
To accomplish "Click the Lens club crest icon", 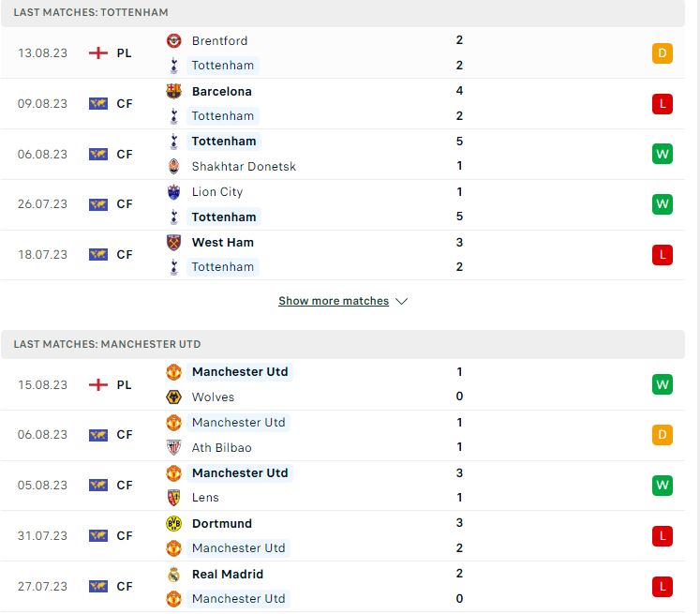I will pyautogui.click(x=173, y=498).
